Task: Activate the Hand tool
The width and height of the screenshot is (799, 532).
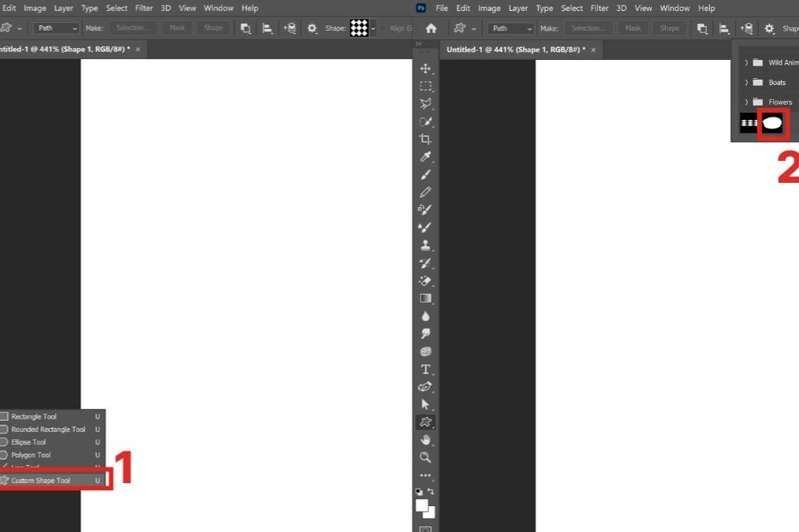Action: tap(426, 440)
